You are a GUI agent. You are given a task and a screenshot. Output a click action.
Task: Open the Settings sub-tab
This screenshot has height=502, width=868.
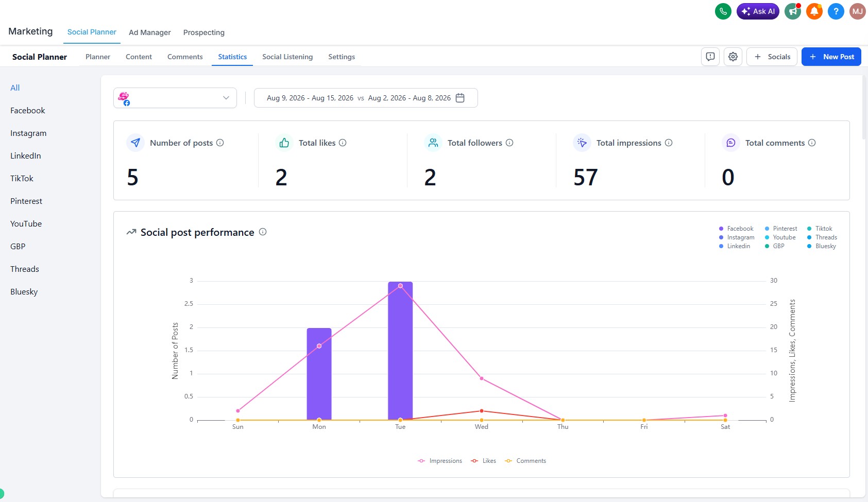pos(342,57)
